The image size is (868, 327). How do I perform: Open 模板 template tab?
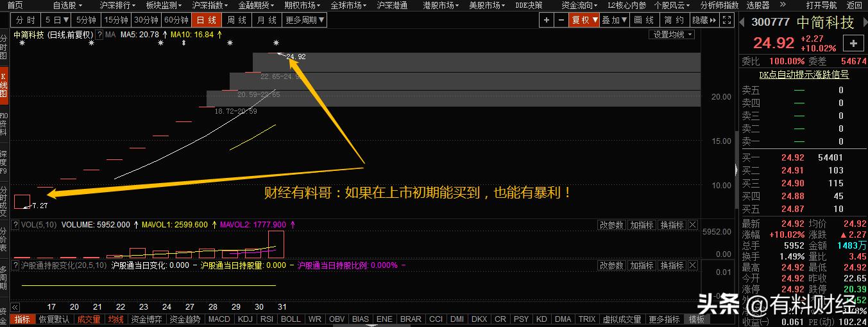pos(697,319)
